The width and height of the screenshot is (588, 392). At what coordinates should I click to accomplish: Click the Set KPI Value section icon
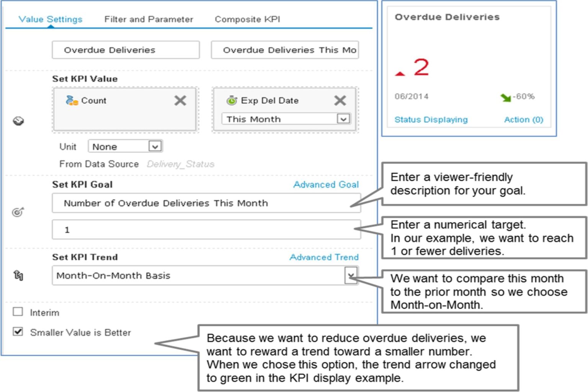point(18,121)
